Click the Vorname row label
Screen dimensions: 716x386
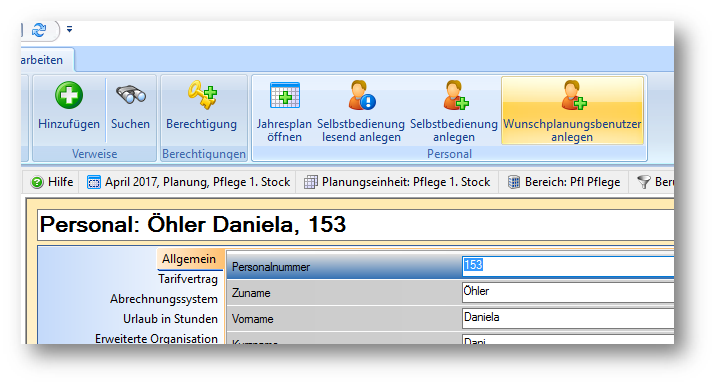pyautogui.click(x=253, y=319)
